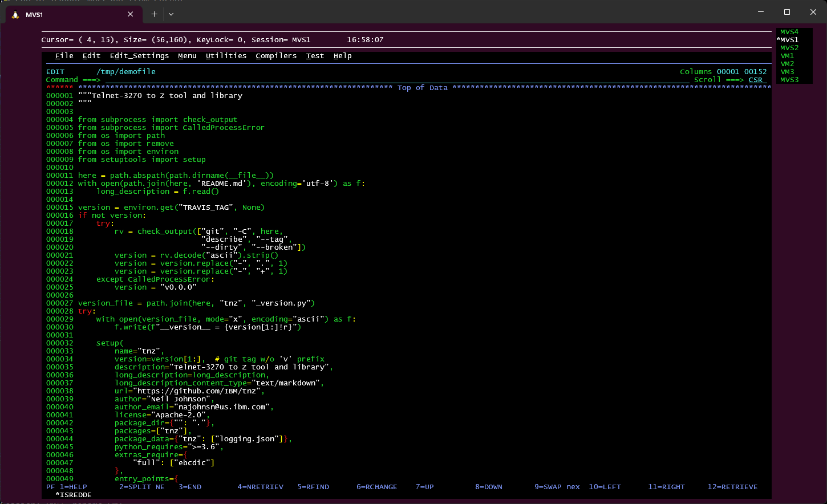Open the Test menu
This screenshot has width=827, height=504.
coord(314,56)
